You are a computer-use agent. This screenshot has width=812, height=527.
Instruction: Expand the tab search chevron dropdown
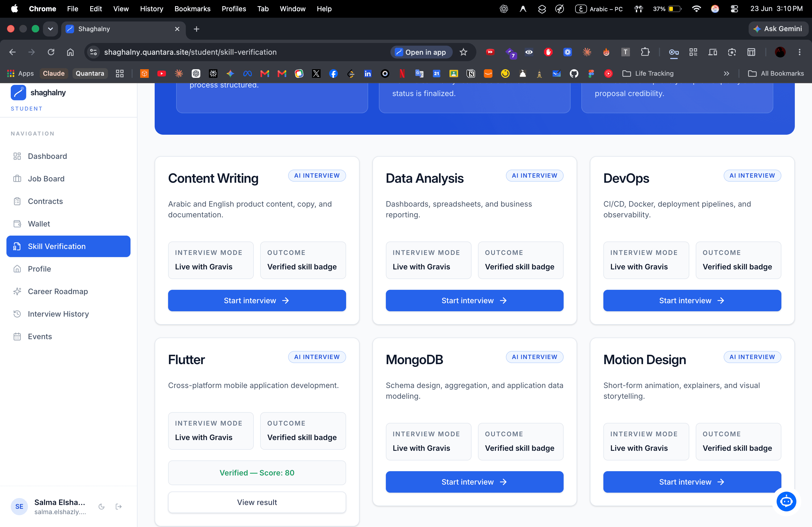point(50,29)
